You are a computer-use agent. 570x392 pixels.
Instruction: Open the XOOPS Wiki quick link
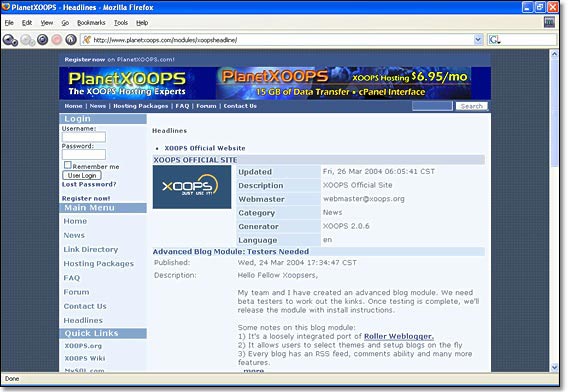85,358
